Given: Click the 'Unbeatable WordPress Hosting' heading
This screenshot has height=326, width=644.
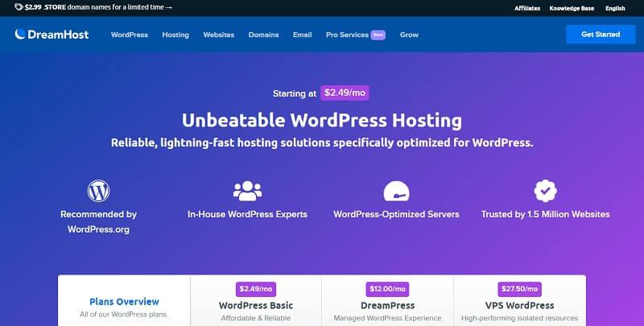Looking at the screenshot, I should click(x=322, y=120).
